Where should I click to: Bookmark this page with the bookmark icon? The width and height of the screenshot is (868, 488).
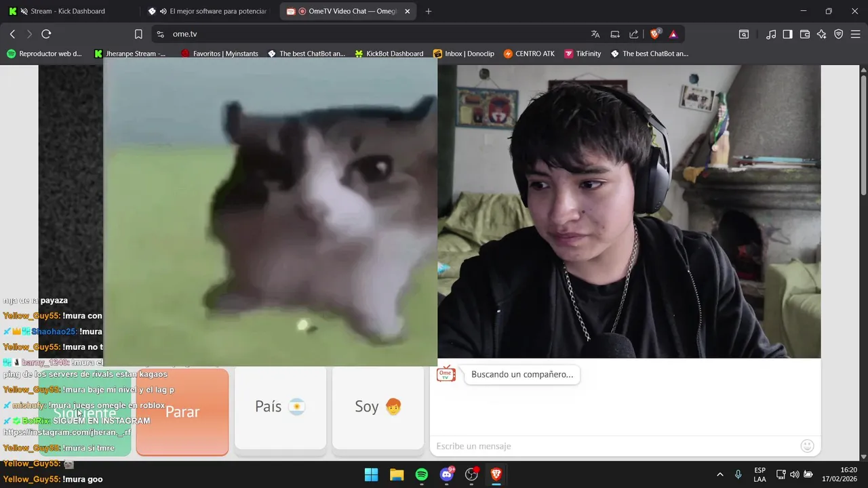(x=138, y=34)
